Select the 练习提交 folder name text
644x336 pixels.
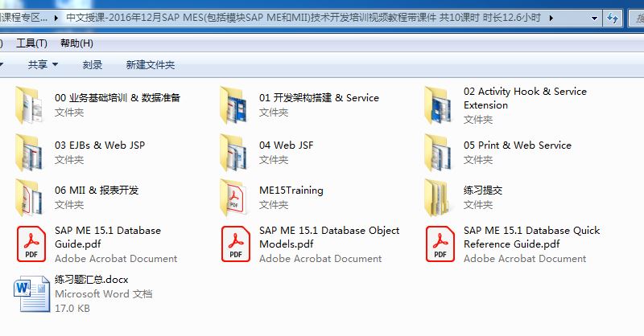point(483,191)
